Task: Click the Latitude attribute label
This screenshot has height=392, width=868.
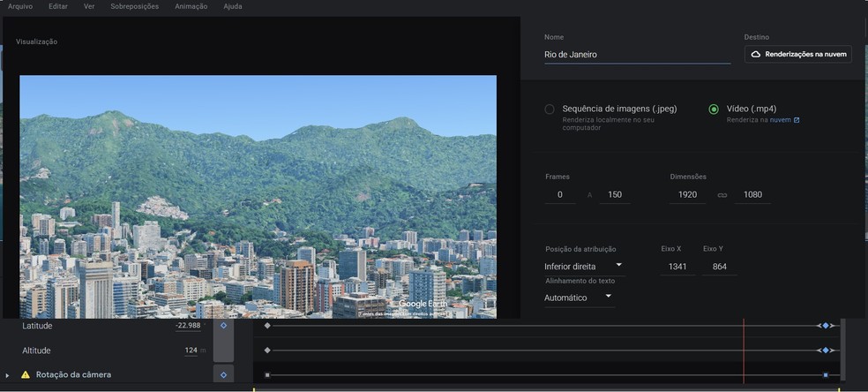Action: [37, 326]
